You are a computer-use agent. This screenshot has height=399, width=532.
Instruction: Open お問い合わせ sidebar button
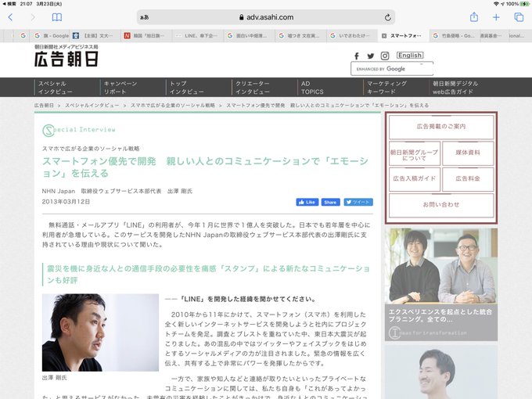click(x=441, y=205)
